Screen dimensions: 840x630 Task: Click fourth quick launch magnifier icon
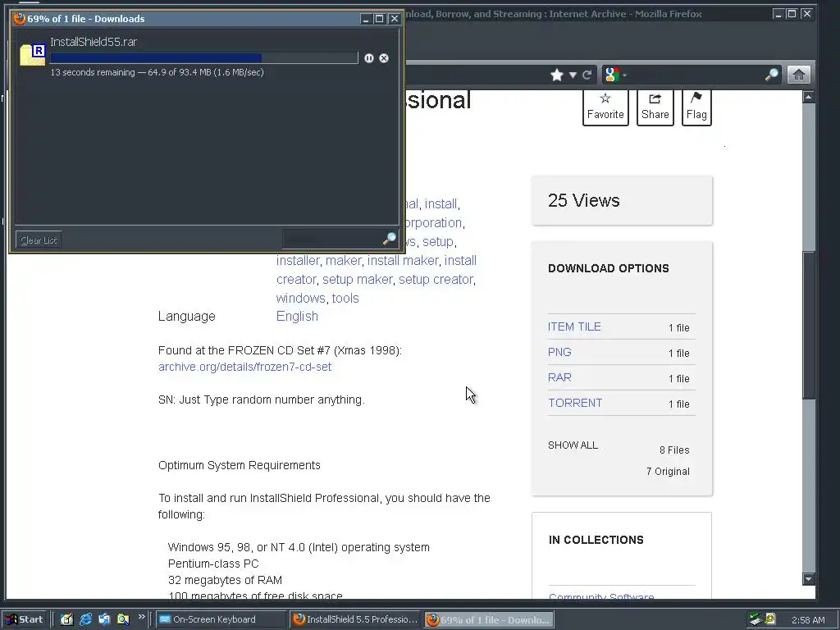[123, 619]
